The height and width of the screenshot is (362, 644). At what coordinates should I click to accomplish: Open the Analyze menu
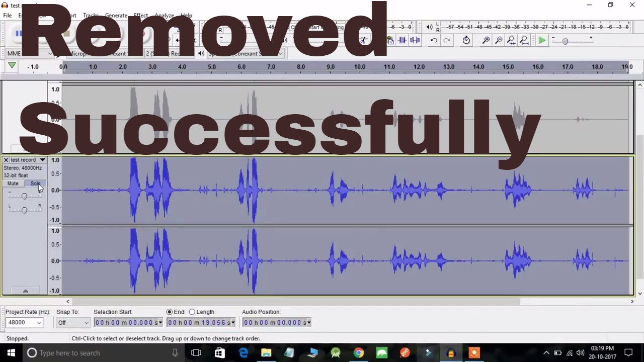click(164, 16)
